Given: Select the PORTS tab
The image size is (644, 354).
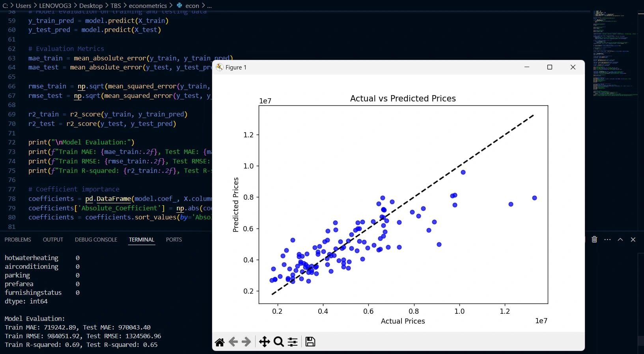Looking at the screenshot, I should tap(174, 240).
